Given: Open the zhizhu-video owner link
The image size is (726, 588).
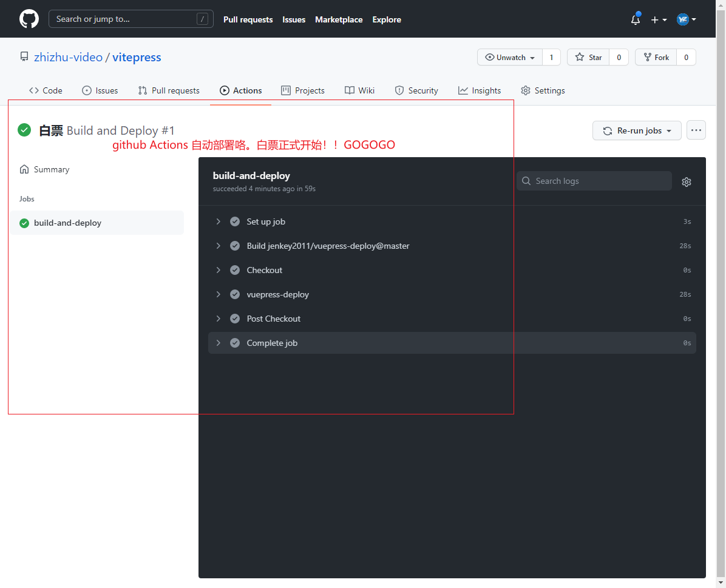Looking at the screenshot, I should 68,58.
